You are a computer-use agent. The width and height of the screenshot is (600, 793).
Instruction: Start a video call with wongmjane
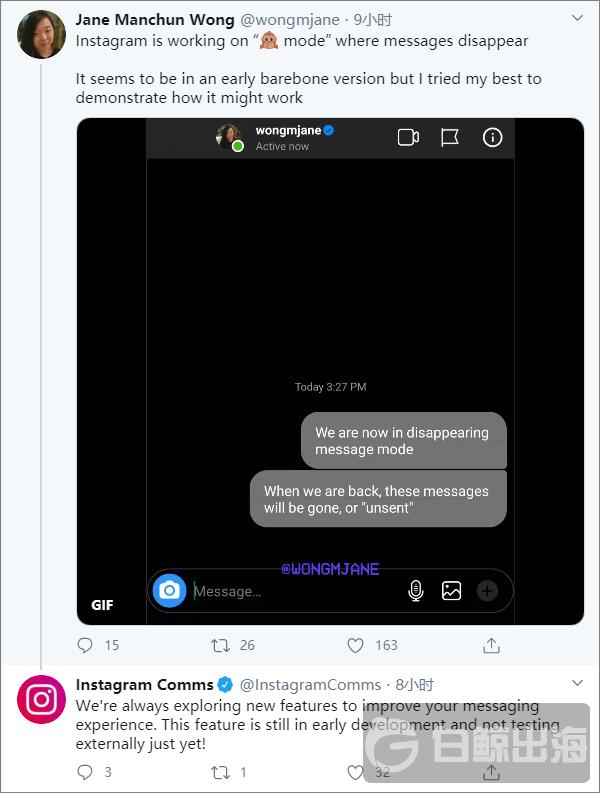408,138
